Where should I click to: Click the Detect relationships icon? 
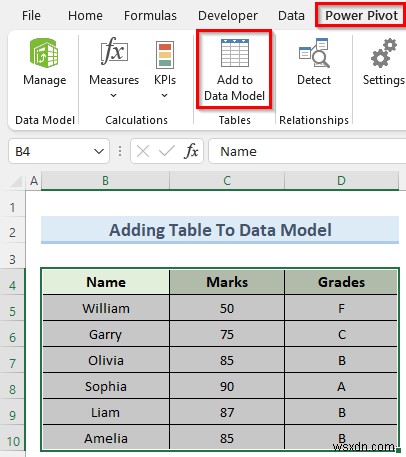point(314,53)
